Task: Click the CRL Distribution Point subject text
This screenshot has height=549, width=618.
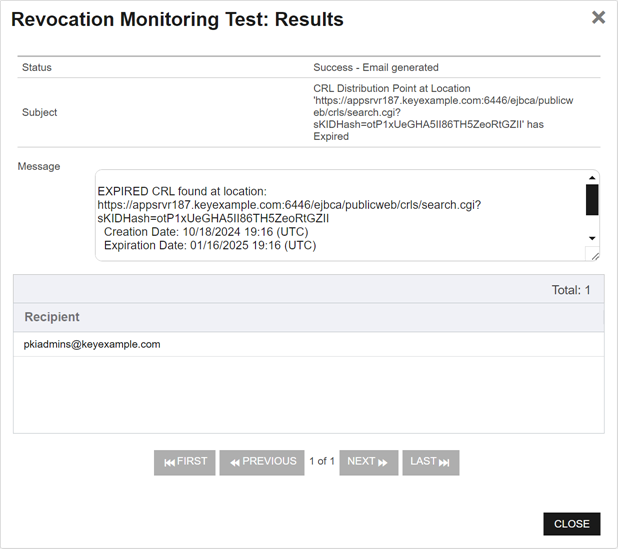Action: click(430, 112)
